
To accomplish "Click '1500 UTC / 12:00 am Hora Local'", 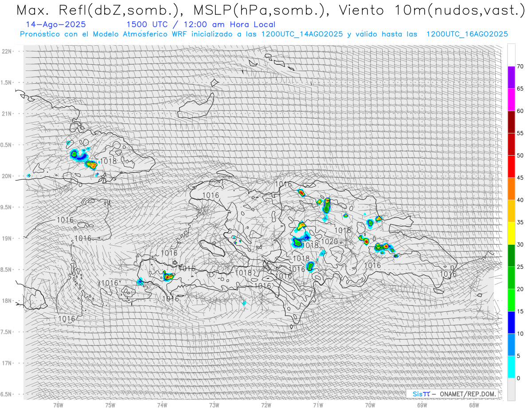I will 201,24.
